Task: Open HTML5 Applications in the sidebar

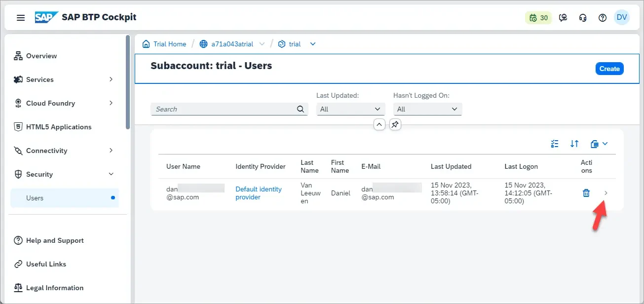Action: [x=65, y=127]
